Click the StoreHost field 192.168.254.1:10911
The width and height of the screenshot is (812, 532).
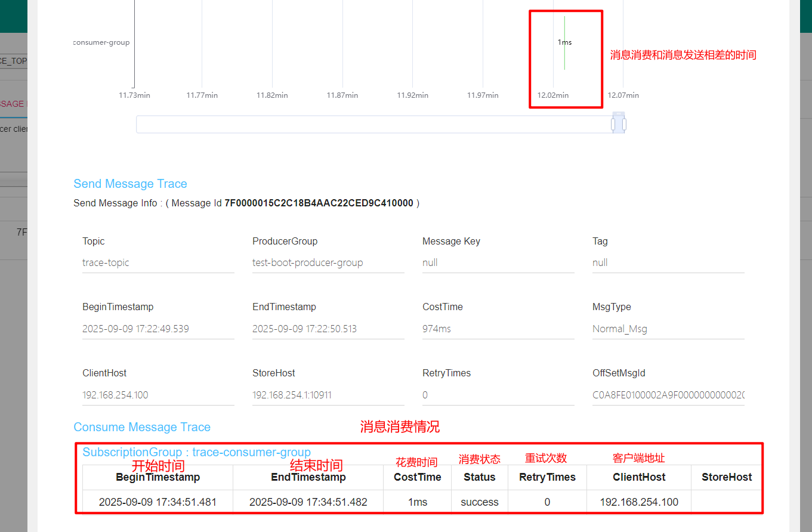[328, 395]
